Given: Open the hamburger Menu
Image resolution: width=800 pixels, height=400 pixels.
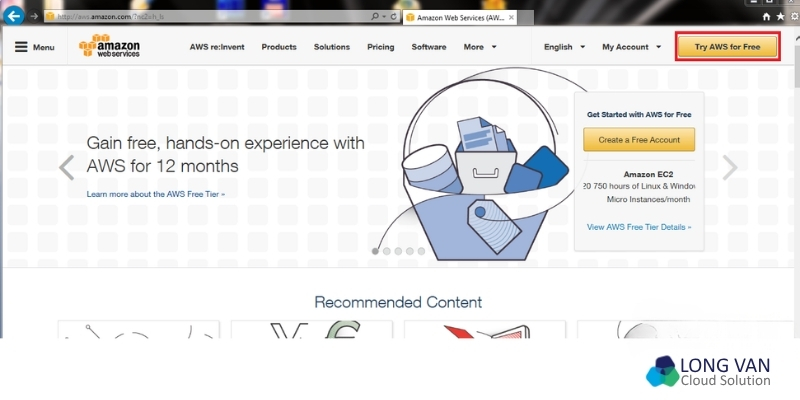Looking at the screenshot, I should 34,47.
